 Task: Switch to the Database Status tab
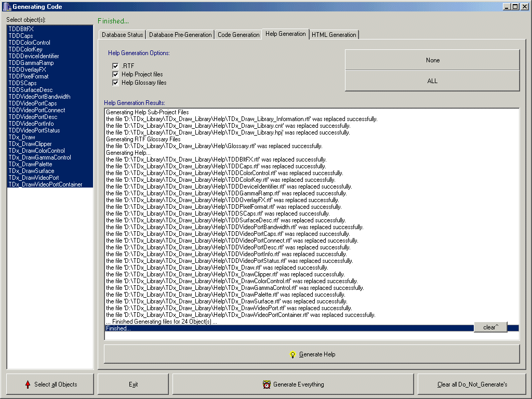point(122,35)
